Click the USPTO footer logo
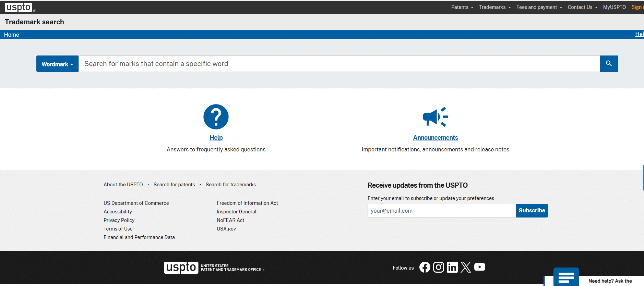 click(214, 268)
